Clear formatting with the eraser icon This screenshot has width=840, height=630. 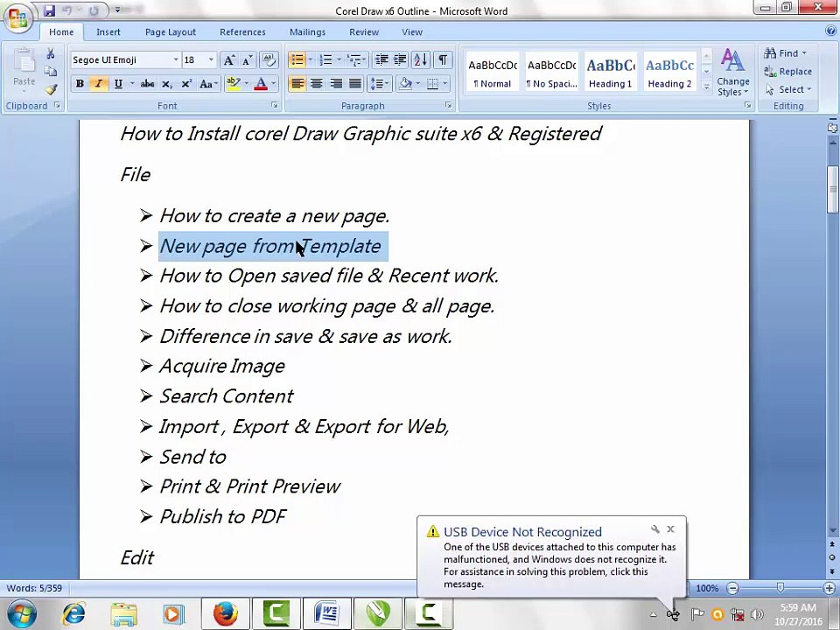[269, 60]
